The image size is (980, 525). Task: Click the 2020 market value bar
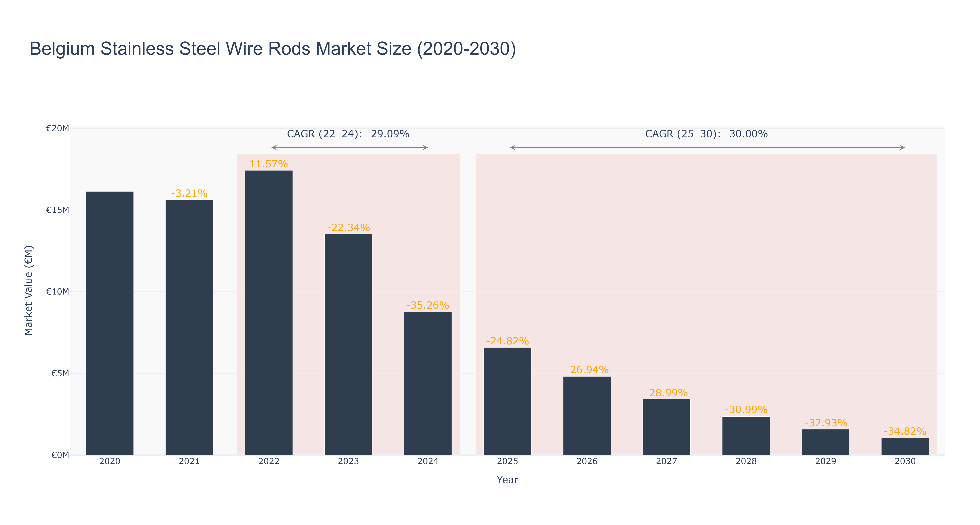pyautogui.click(x=110, y=323)
